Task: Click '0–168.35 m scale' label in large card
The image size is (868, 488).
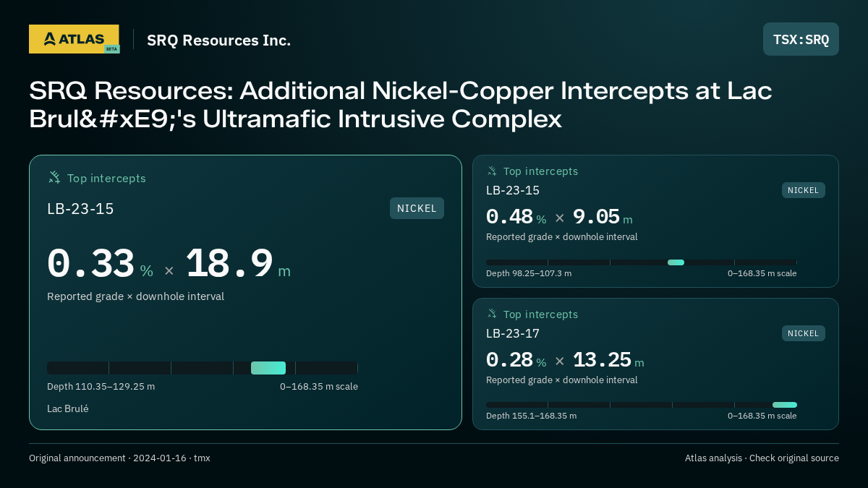Action: click(319, 386)
